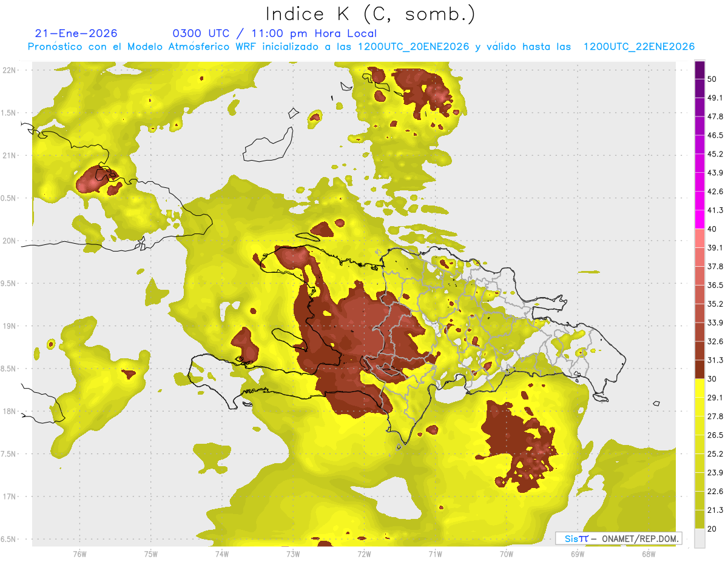The image size is (728, 562).
Task: Click the salmon pink swatch between 39.1 and 40
Action: click(699, 238)
